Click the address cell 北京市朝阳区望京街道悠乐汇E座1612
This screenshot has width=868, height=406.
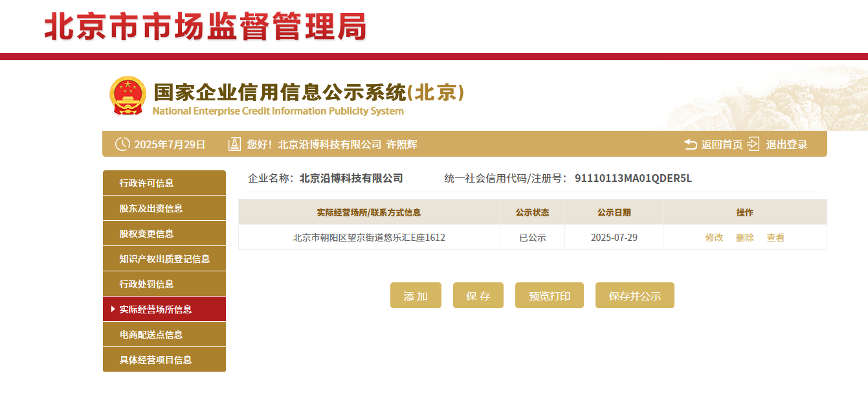pos(369,238)
